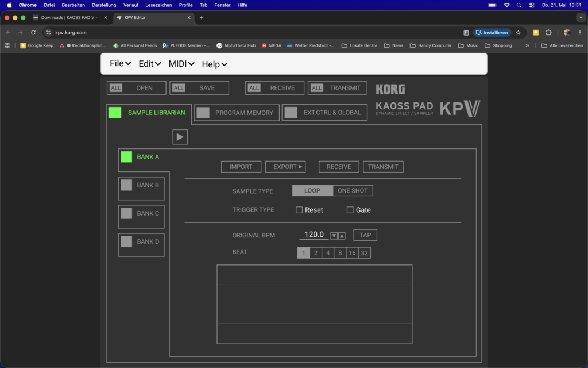Open the Chrome apps grid icon
588x368 pixels.
tap(7, 45)
